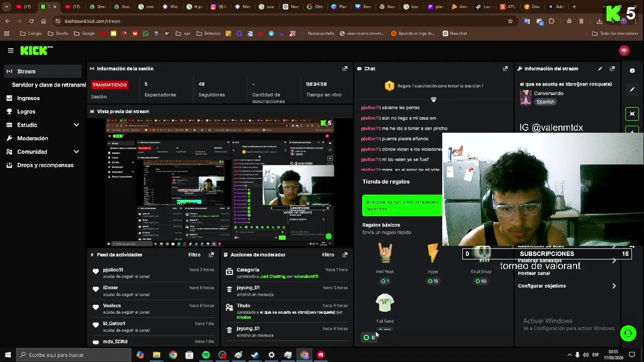Expand the Comunidad sidebar section
This screenshot has width=644, height=362.
(76, 152)
